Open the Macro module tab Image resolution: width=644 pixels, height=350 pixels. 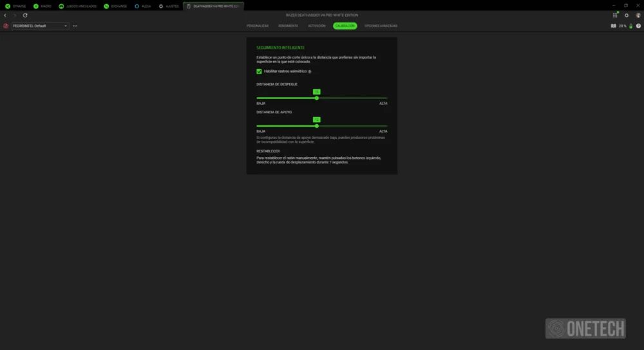(43, 6)
